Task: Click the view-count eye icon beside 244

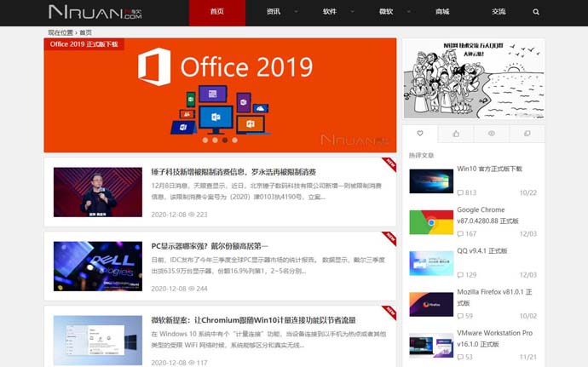Action: (x=191, y=289)
